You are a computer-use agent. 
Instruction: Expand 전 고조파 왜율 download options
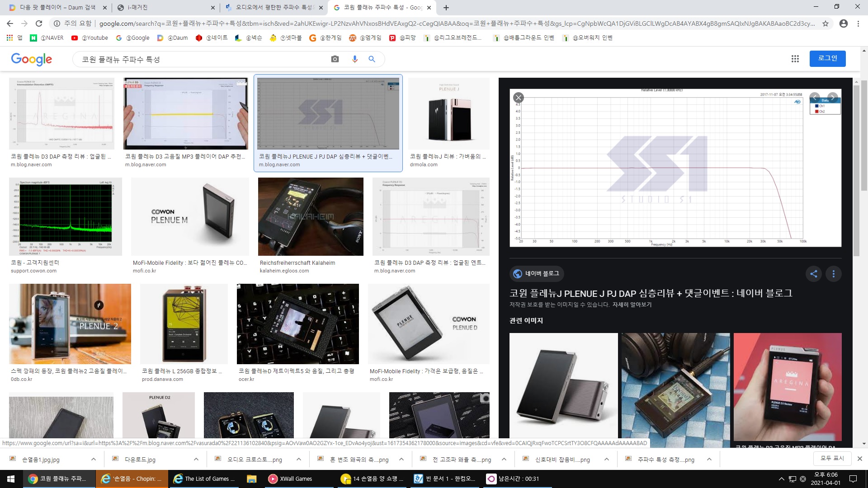pyautogui.click(x=504, y=459)
